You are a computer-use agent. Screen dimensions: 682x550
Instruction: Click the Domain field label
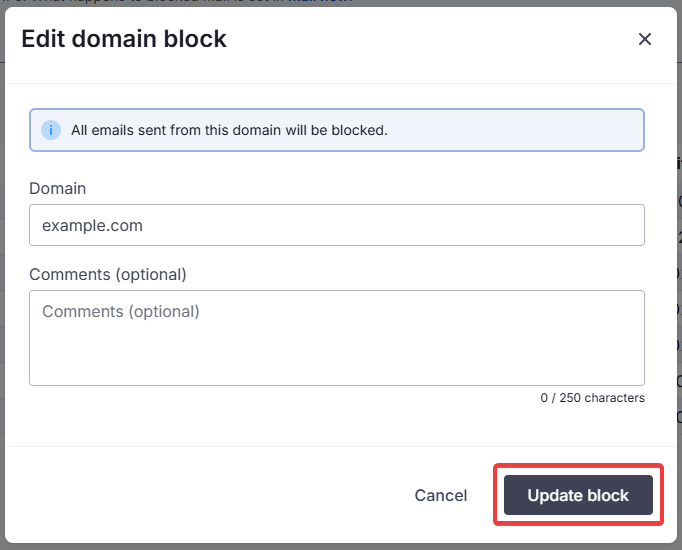point(57,188)
